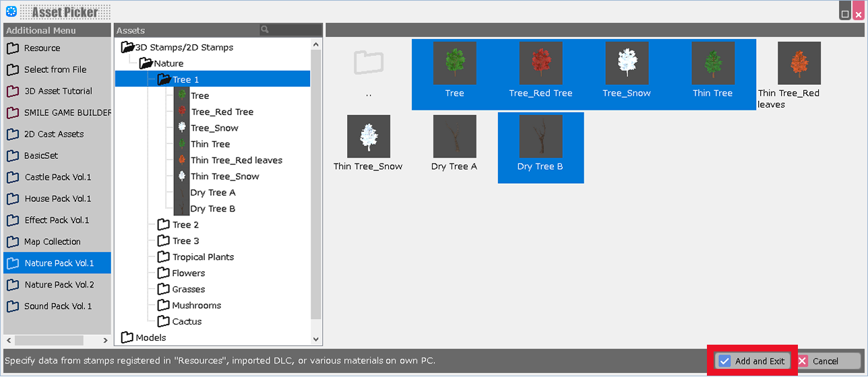868x377 pixels.
Task: Expand the Tropical Plants folder
Action: pyautogui.click(x=202, y=257)
